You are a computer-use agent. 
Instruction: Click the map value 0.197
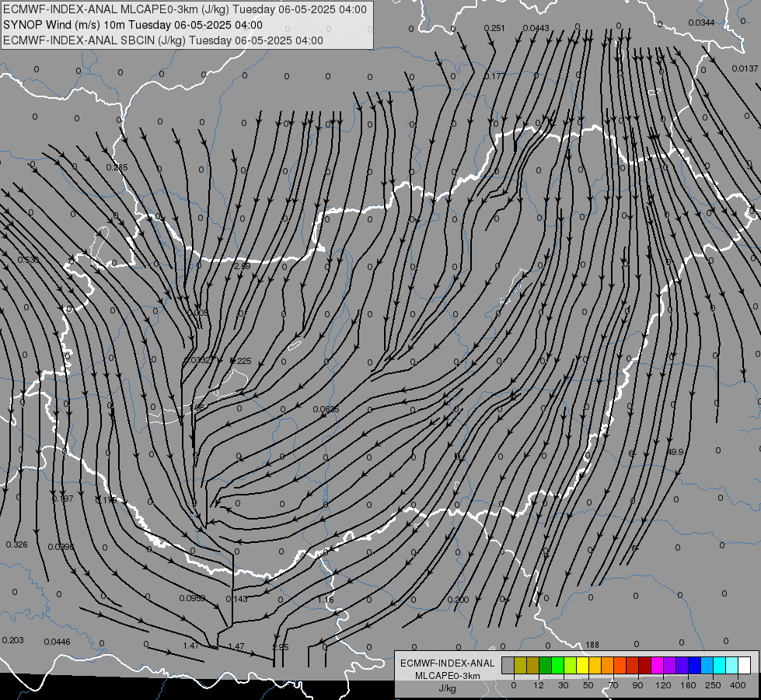tap(63, 499)
